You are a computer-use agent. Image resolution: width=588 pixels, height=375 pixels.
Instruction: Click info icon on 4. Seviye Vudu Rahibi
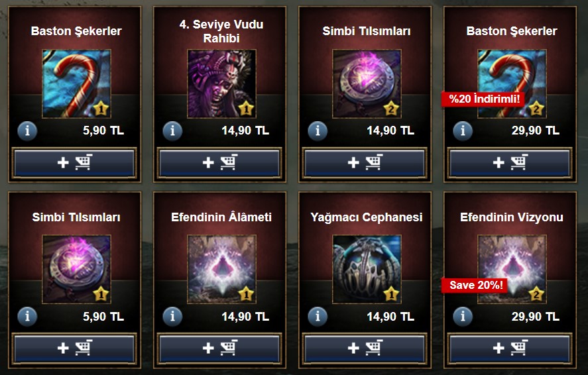coord(172,131)
